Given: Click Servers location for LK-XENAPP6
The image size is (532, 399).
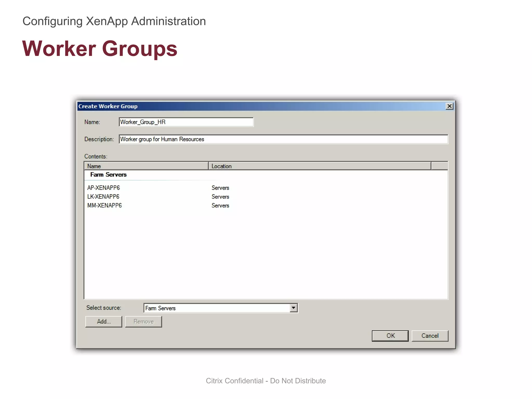Looking at the screenshot, I should click(220, 197).
